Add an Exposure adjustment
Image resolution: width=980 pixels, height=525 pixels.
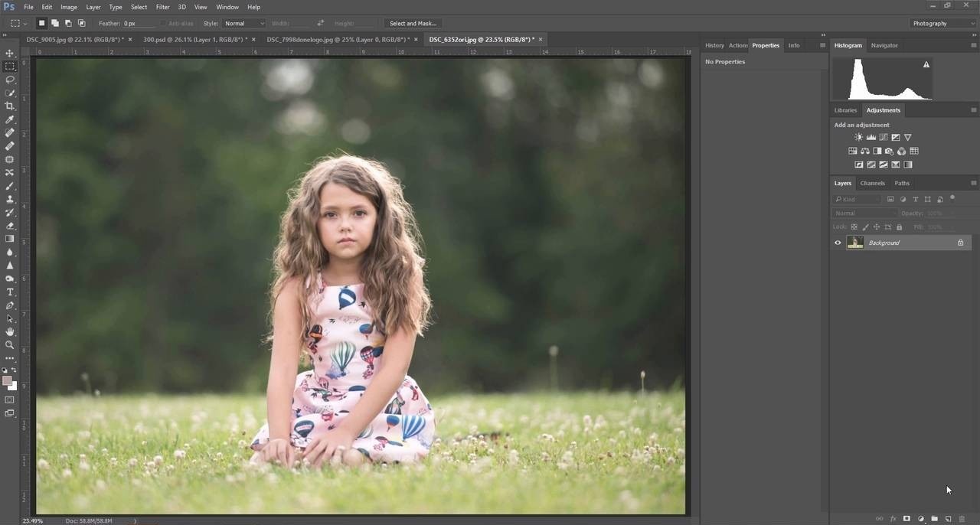tap(895, 137)
